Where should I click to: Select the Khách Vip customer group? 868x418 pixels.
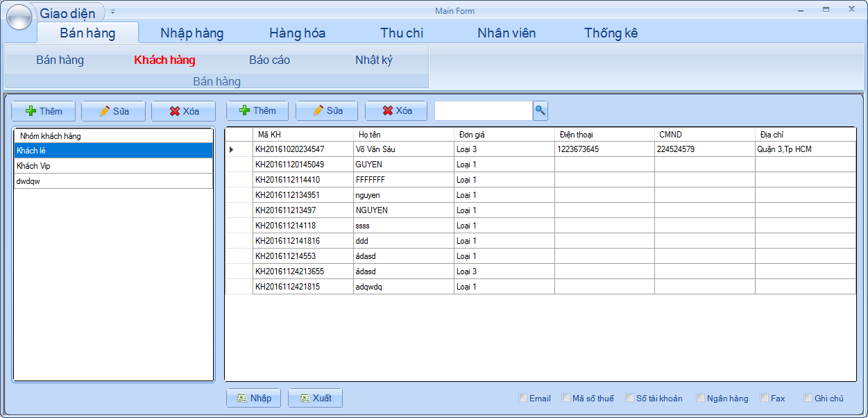point(113,166)
